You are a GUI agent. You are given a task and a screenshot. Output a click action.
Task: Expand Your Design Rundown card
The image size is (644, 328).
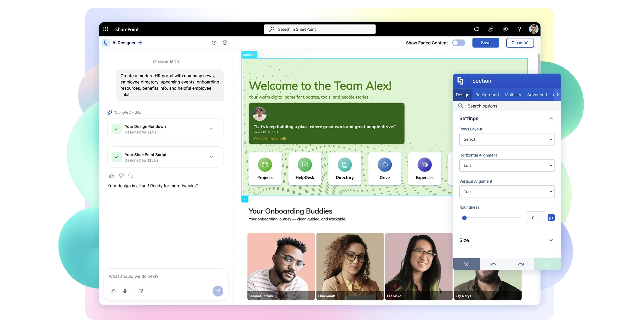click(211, 129)
